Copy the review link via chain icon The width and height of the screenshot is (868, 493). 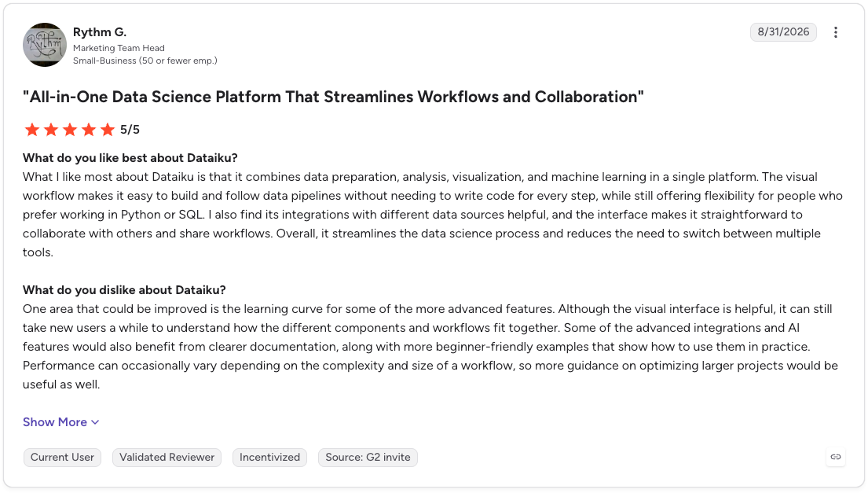[x=835, y=457]
